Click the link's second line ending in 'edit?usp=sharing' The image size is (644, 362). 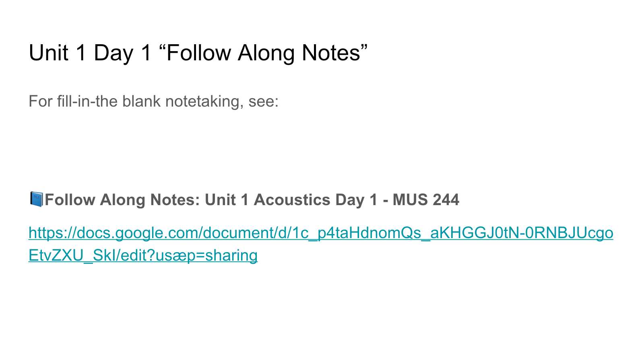[143, 255]
